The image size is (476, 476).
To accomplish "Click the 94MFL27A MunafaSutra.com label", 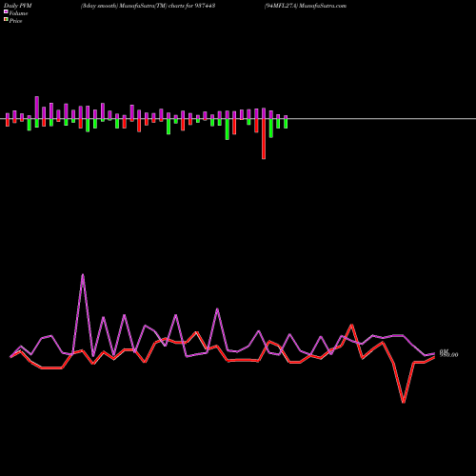I will coord(306,6).
